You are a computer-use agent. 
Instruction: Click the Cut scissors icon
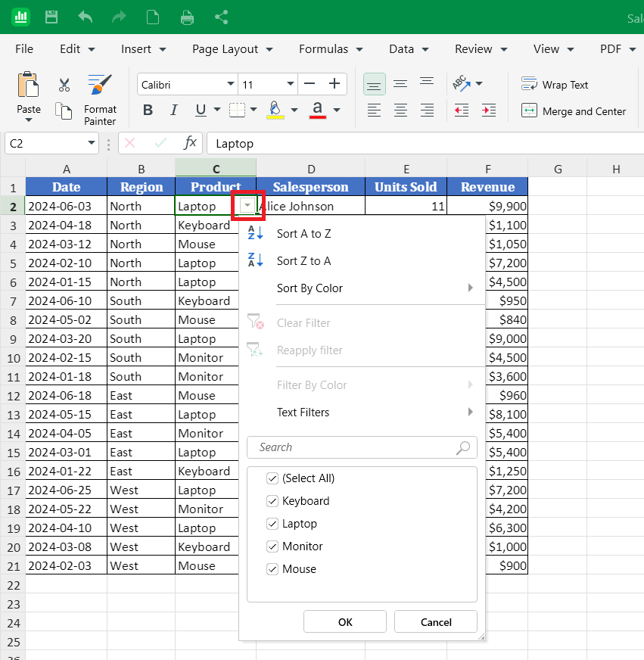point(64,85)
